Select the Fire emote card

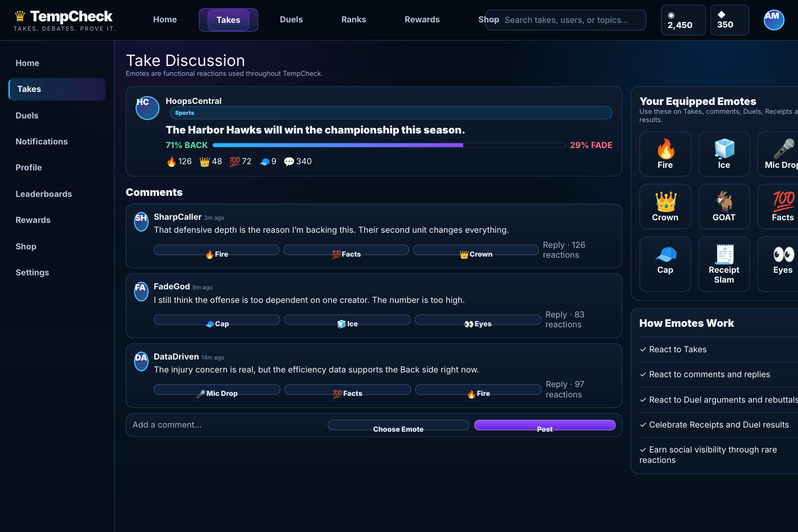coord(665,154)
